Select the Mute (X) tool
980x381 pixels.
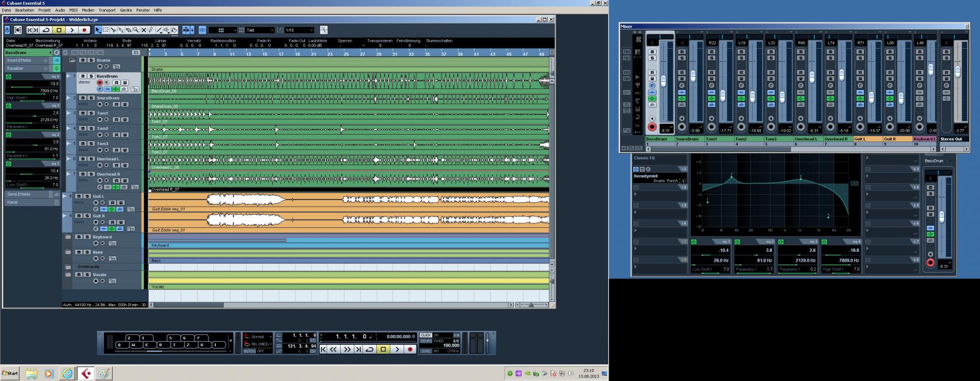pos(143,30)
